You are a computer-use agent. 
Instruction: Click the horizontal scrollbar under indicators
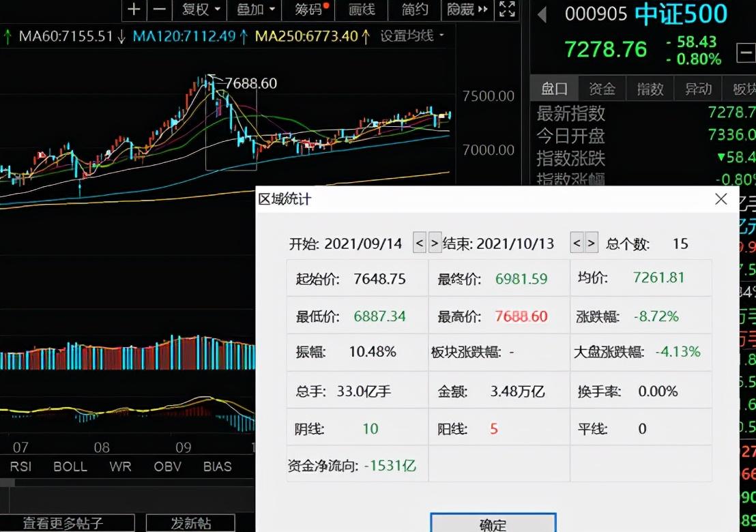click(128, 482)
